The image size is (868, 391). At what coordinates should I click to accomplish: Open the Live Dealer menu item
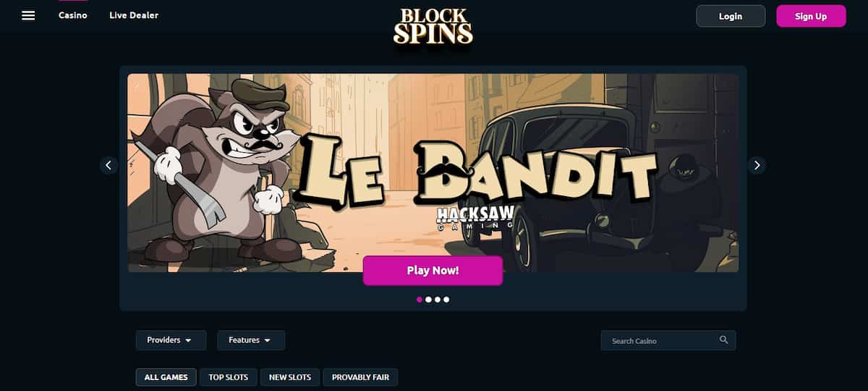coord(134,15)
